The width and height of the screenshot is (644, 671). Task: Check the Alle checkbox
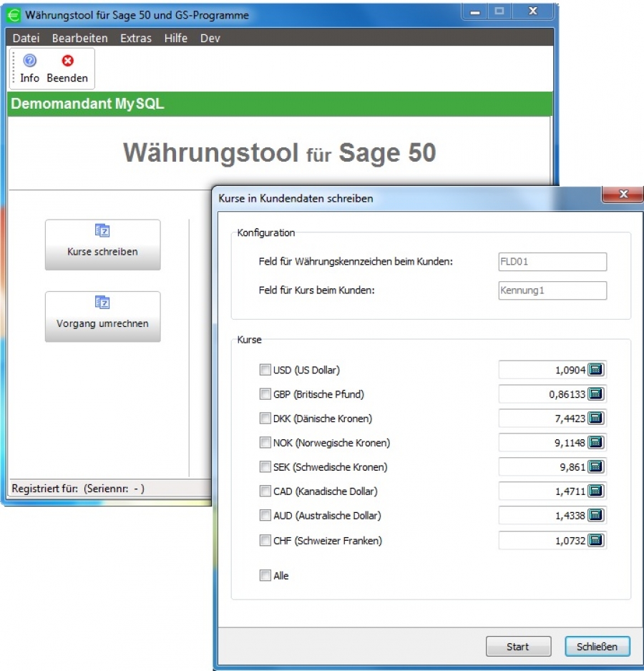(264, 575)
